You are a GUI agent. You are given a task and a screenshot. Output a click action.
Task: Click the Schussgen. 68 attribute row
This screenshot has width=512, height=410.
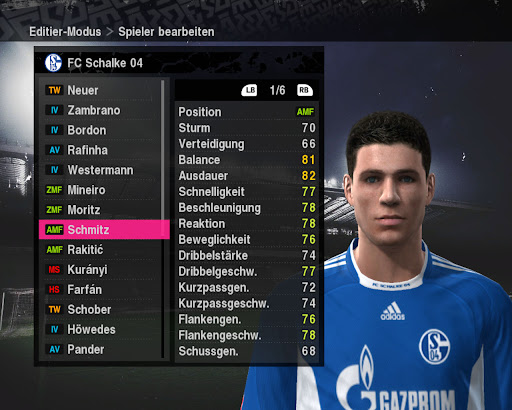247,351
